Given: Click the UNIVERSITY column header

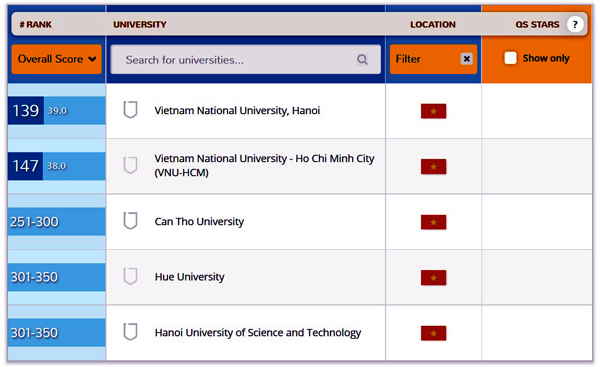Looking at the screenshot, I should (x=140, y=24).
